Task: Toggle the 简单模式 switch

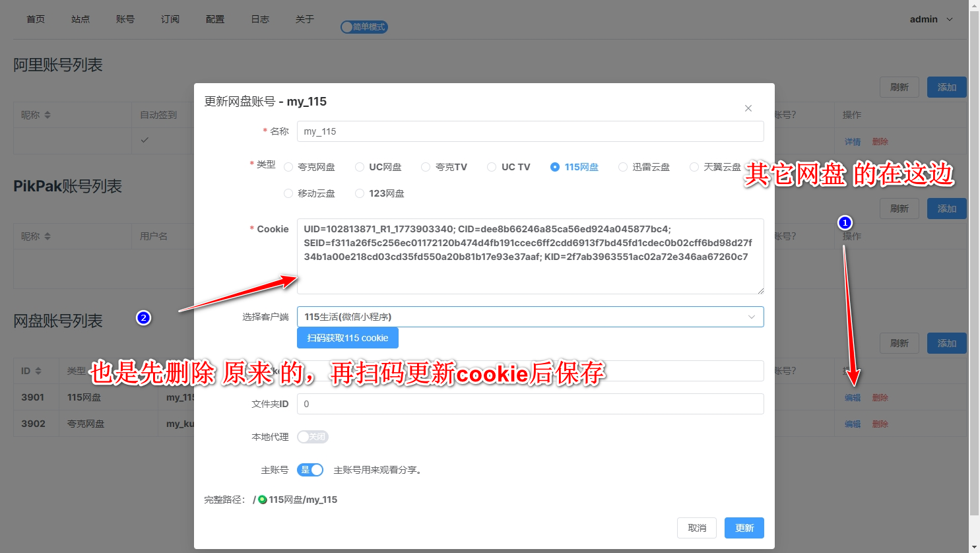Action: [364, 27]
